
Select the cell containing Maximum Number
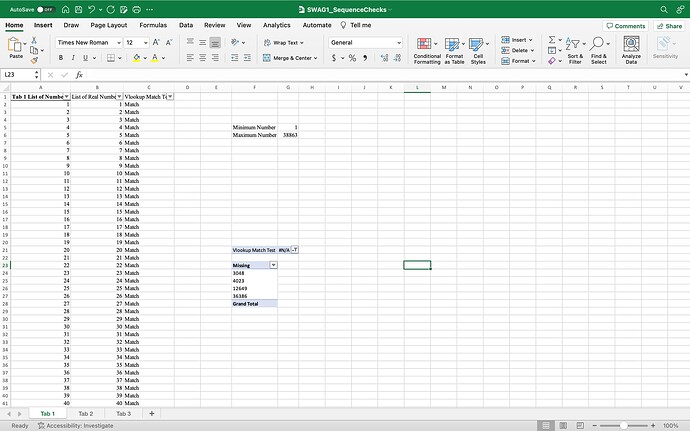click(254, 135)
